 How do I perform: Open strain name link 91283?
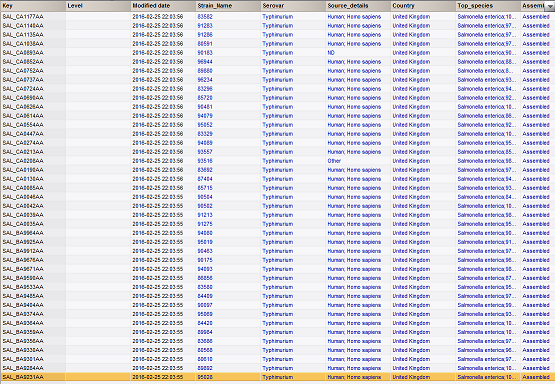coord(205,25)
